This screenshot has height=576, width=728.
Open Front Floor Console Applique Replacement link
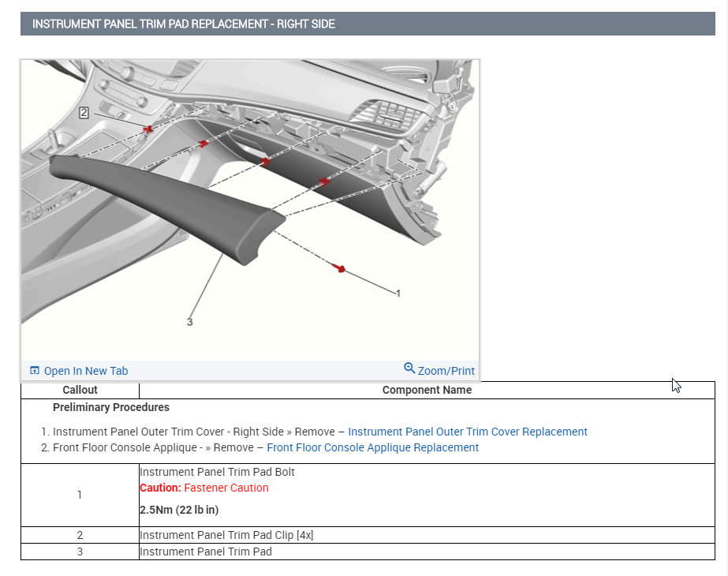(x=372, y=447)
